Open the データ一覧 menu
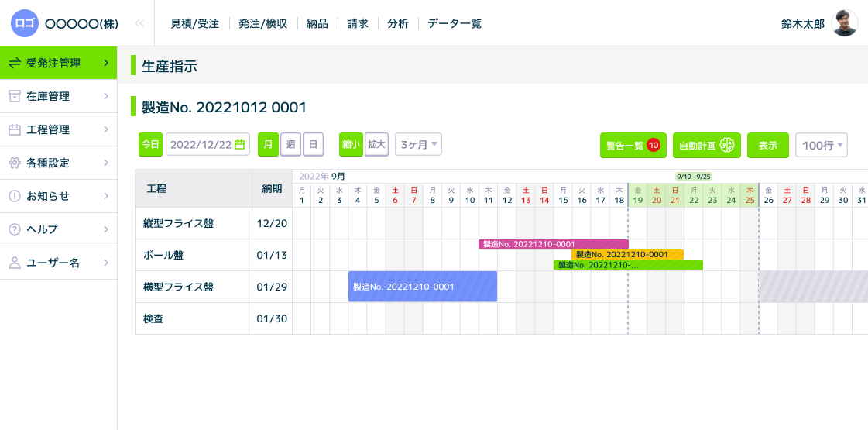 455,23
